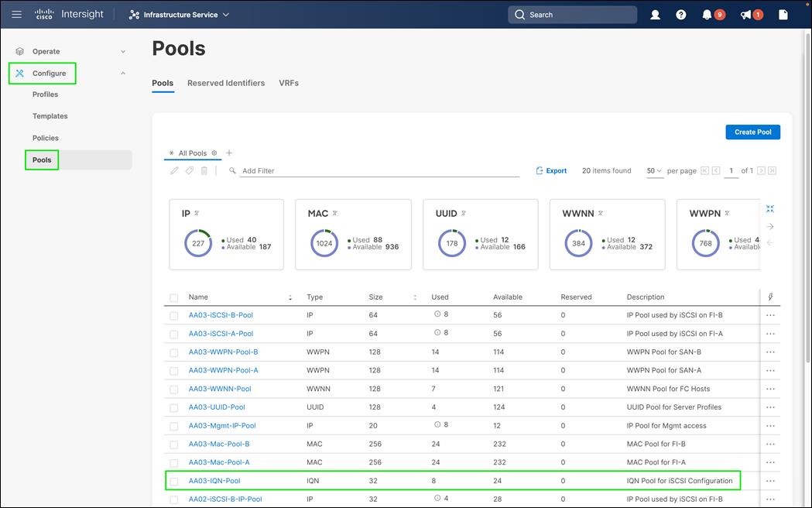Click the Create Pool button
The height and width of the screenshot is (508, 812).
pos(752,132)
